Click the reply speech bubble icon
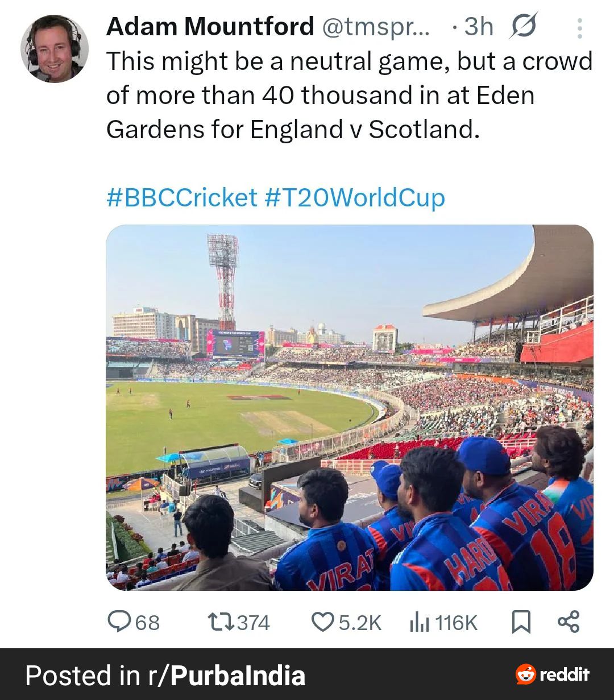Image resolution: width=614 pixels, height=700 pixels. 119,622
